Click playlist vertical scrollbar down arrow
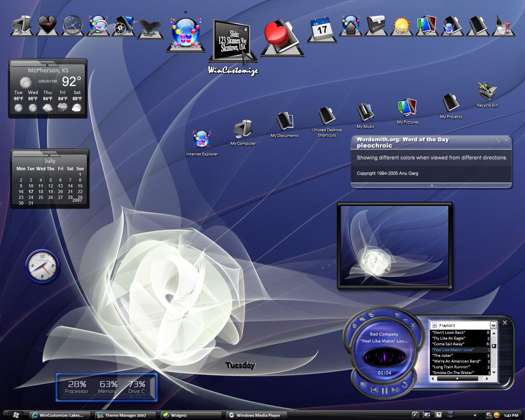 point(493,372)
